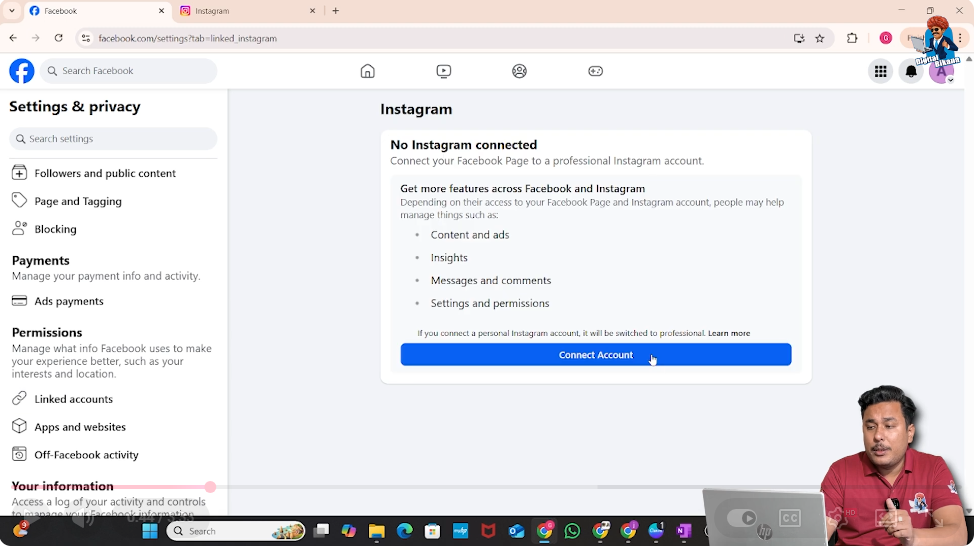
Task: Open the profile circle icon in header
Action: (520, 71)
